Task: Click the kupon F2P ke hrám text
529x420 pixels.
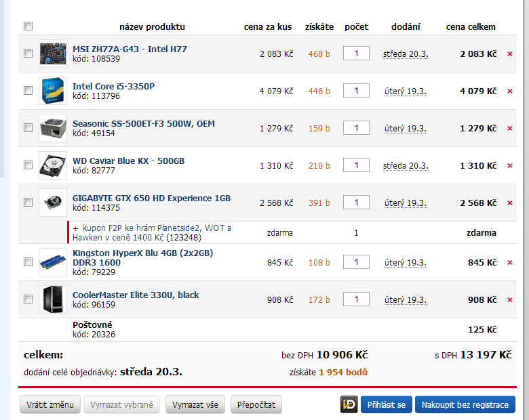Action: pos(152,232)
